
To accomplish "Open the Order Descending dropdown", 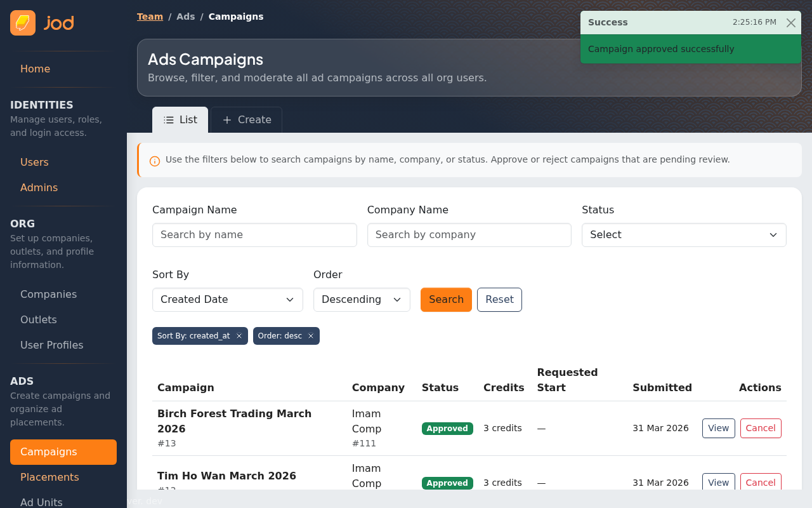I will tap(362, 300).
